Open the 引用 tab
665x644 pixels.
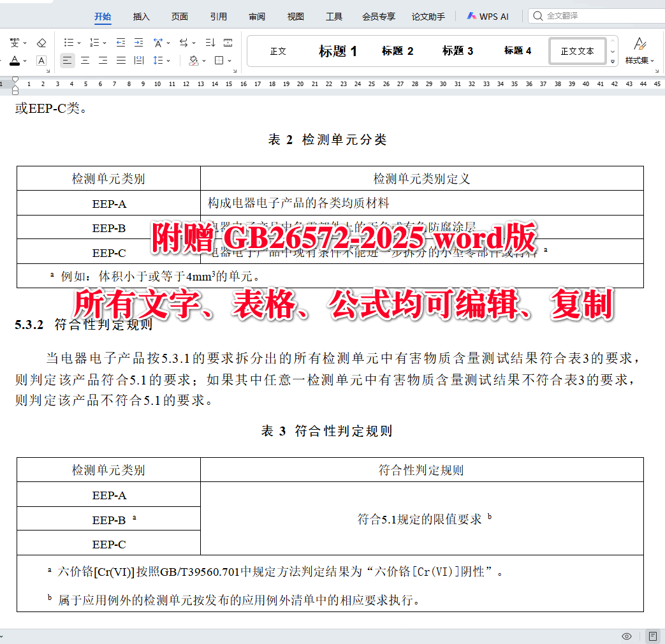pos(219,17)
